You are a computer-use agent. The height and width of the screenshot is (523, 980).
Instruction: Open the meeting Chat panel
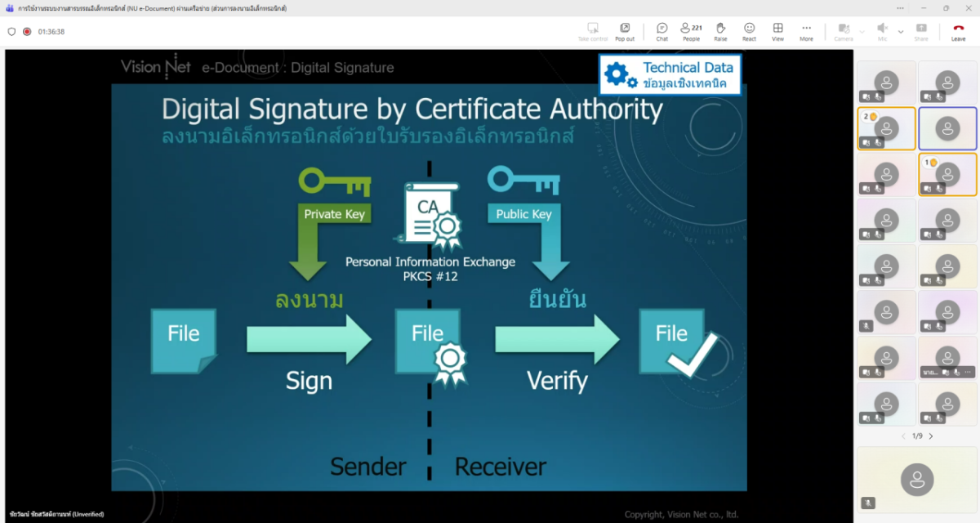pyautogui.click(x=661, y=31)
